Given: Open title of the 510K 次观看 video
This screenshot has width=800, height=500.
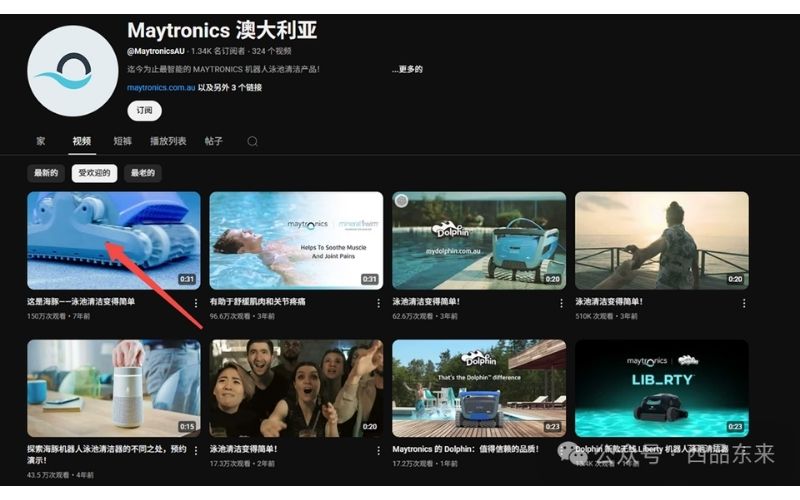Looking at the screenshot, I should point(609,302).
